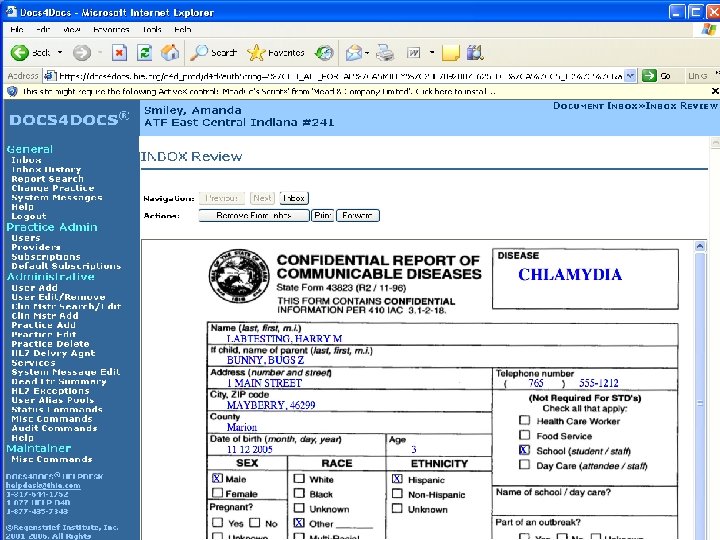The image size is (720, 540).
Task: Click Logout in sidebar
Action: point(28,216)
